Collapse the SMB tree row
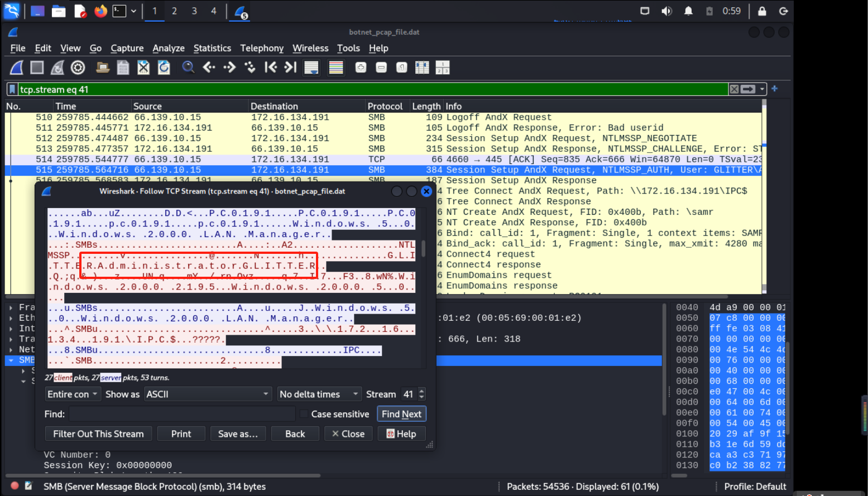868x496 pixels. click(11, 360)
